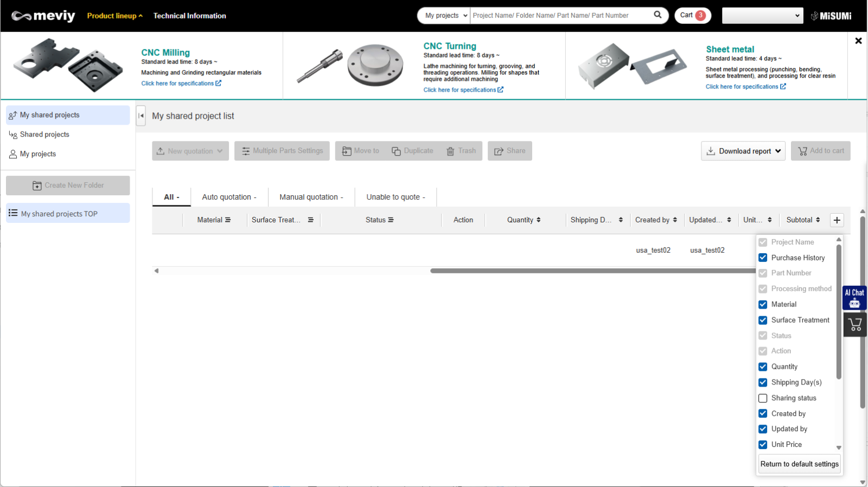Click the floating cart icon on right edge
The height and width of the screenshot is (487, 868).
tap(855, 325)
